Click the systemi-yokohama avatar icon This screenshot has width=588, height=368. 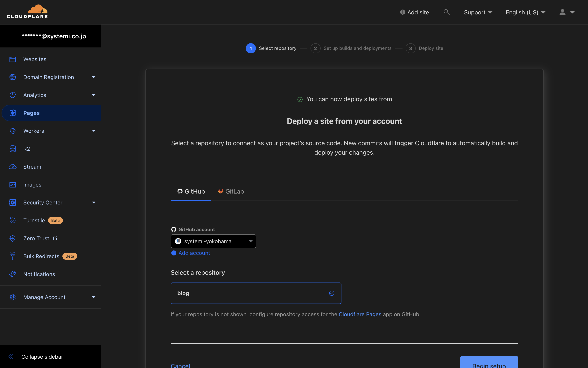coord(178,241)
